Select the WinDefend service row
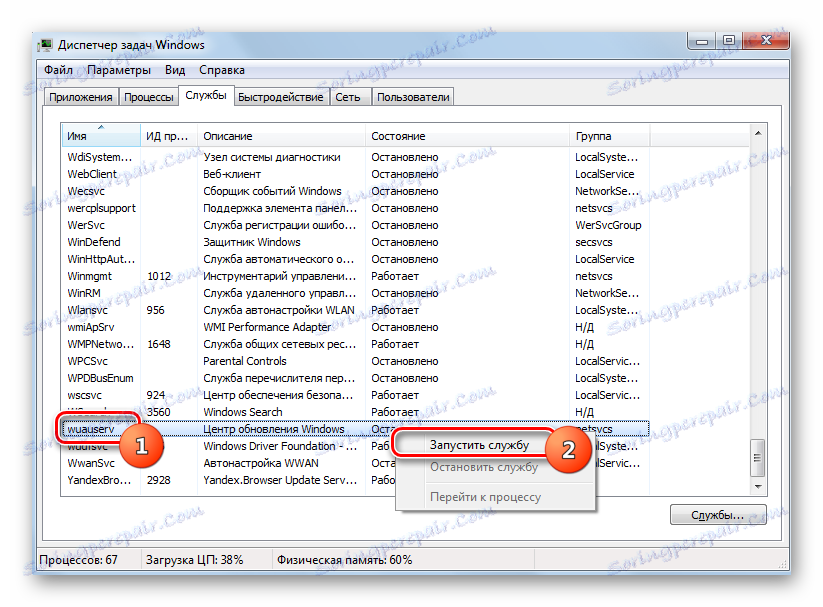Image resolution: width=823 pixels, height=607 pixels. coord(355,242)
